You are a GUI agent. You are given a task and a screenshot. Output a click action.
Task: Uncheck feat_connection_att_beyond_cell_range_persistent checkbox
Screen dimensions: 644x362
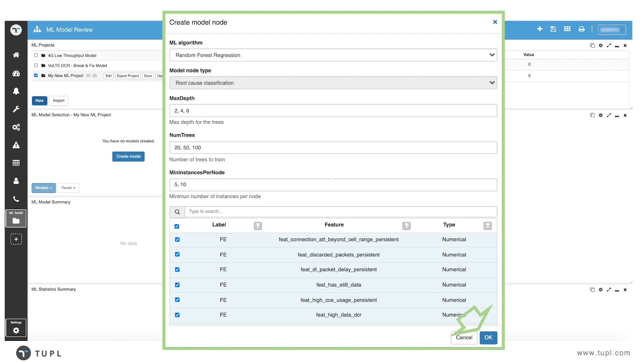(x=177, y=239)
